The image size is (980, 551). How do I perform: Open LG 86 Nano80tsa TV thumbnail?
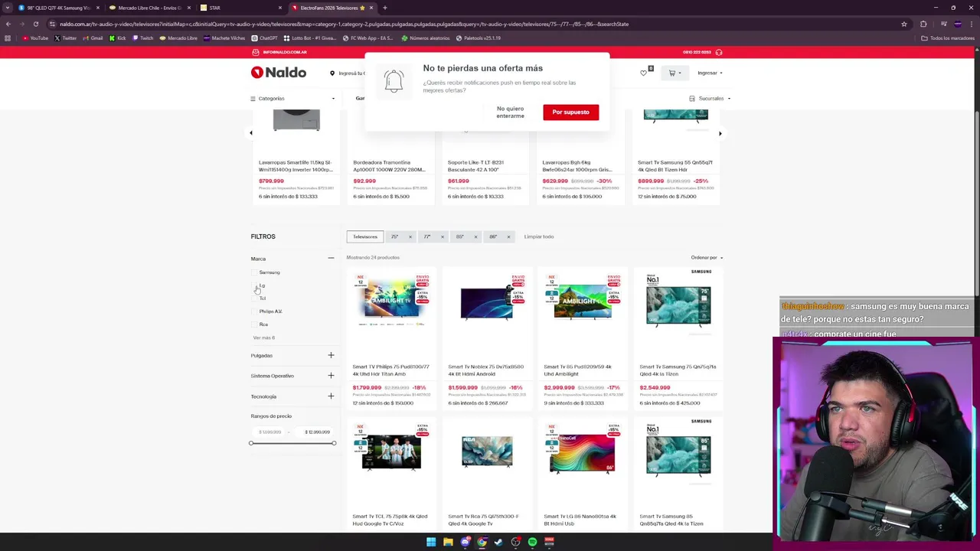(582, 452)
